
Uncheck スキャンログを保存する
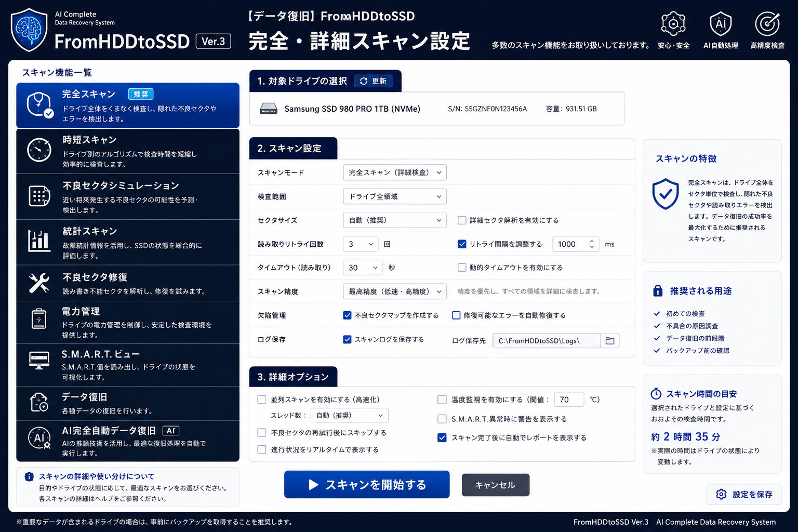pyautogui.click(x=347, y=339)
